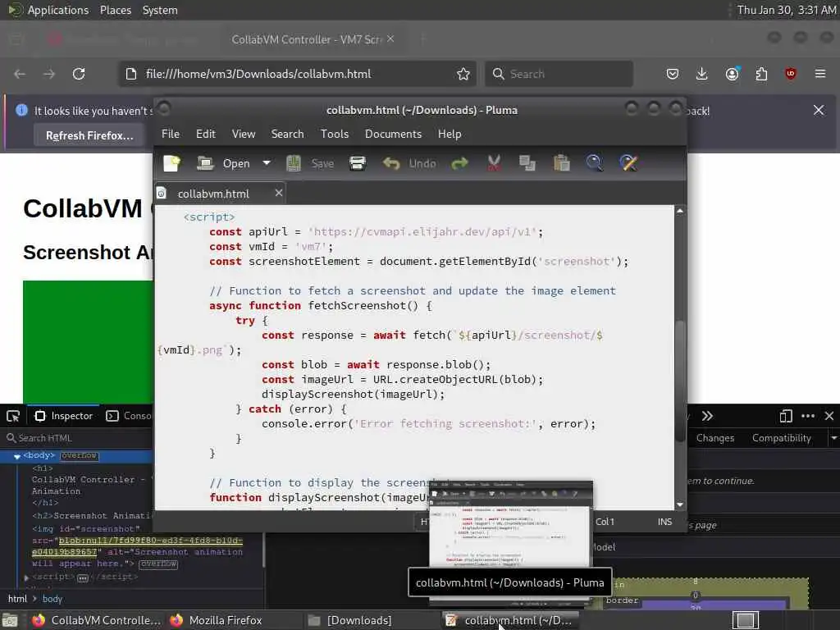Open the Help menu in Pluma
840x630 pixels.
[450, 134]
